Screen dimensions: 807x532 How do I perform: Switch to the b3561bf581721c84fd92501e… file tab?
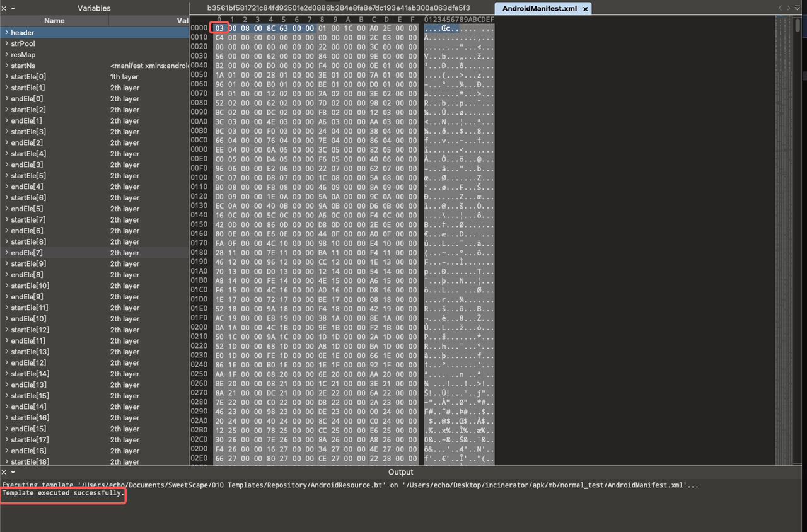pyautogui.click(x=339, y=8)
